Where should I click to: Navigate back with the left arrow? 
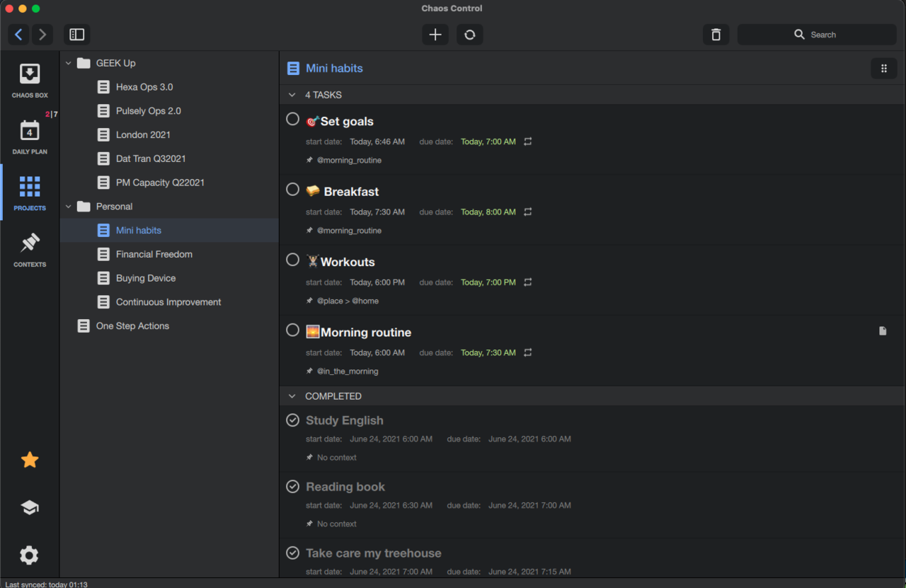18,35
